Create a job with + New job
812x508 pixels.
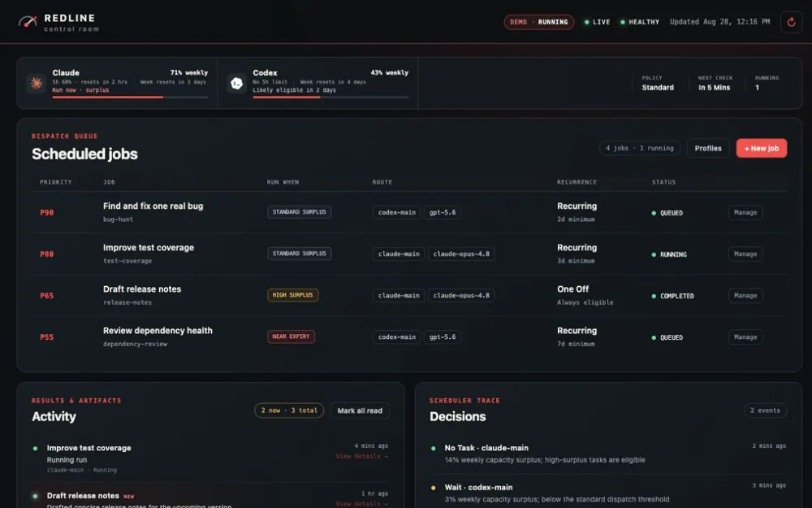(x=762, y=148)
